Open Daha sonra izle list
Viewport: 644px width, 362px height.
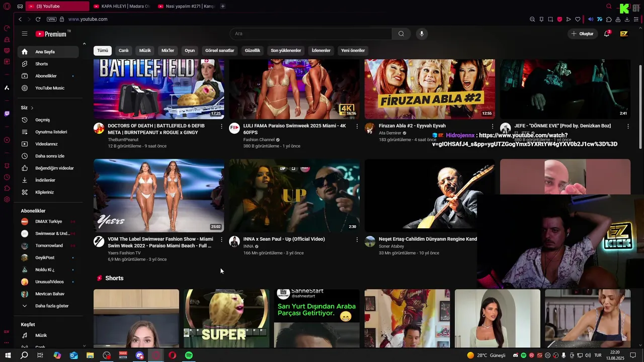(x=48, y=156)
